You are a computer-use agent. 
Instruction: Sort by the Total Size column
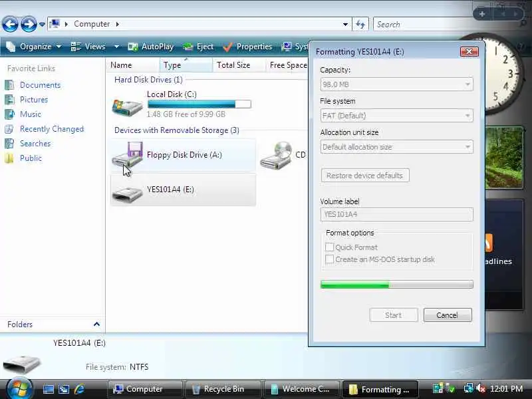pos(239,65)
